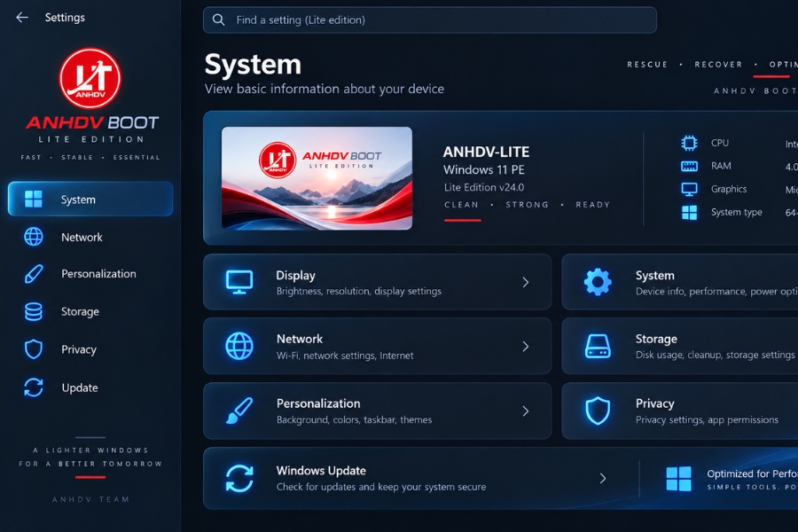Click the search magnifier icon
Screen dimensions: 798x532
point(218,20)
